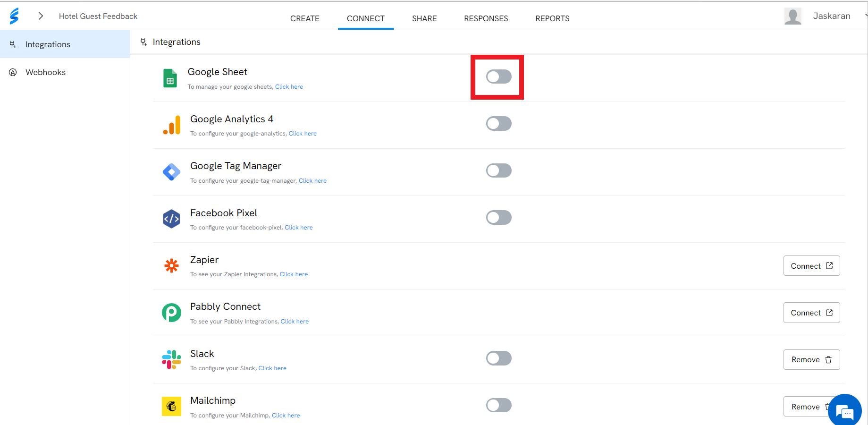Click the Google Sheet title text

pos(218,72)
